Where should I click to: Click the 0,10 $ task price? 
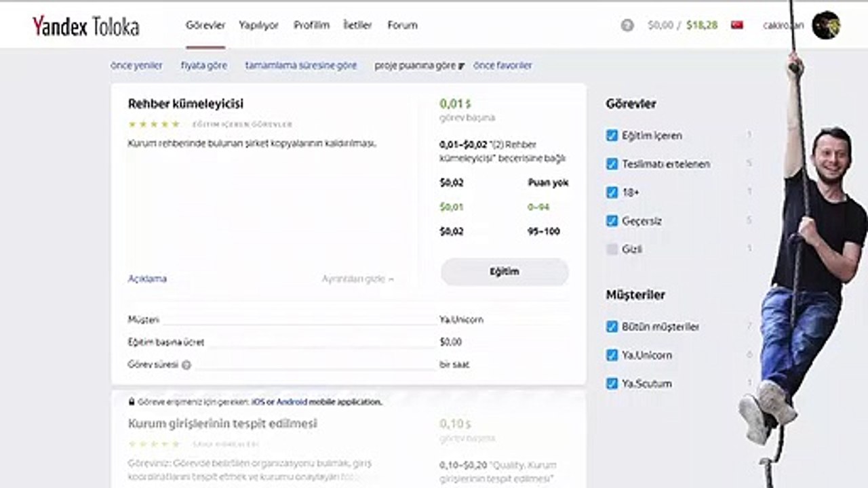[455, 424]
